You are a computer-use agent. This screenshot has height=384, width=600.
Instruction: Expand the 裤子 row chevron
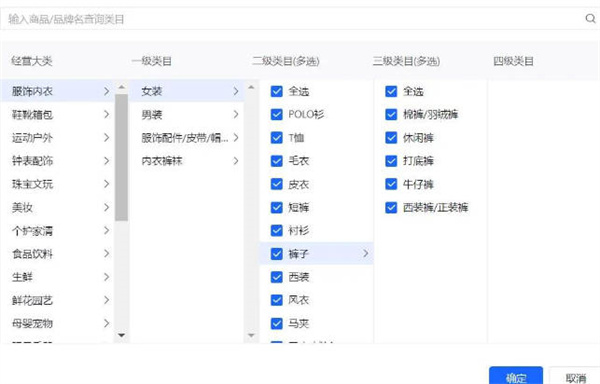366,253
